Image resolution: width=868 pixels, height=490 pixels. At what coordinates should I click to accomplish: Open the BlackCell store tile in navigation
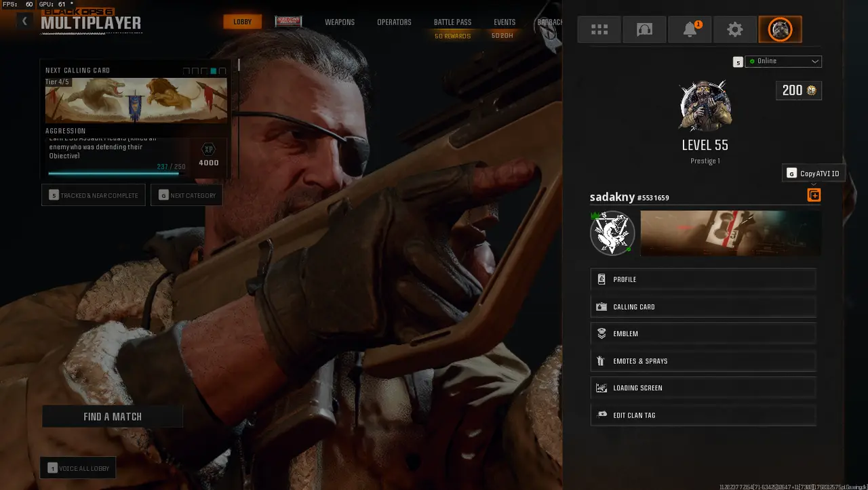coord(288,22)
